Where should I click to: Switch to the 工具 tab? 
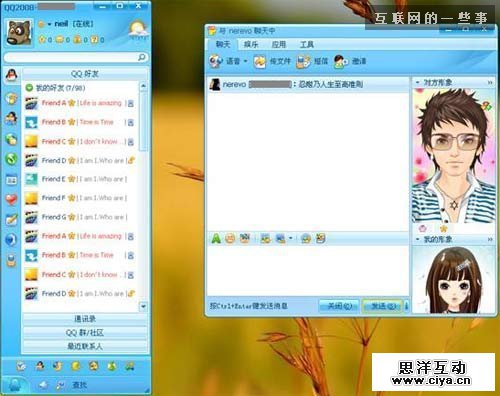click(x=307, y=44)
